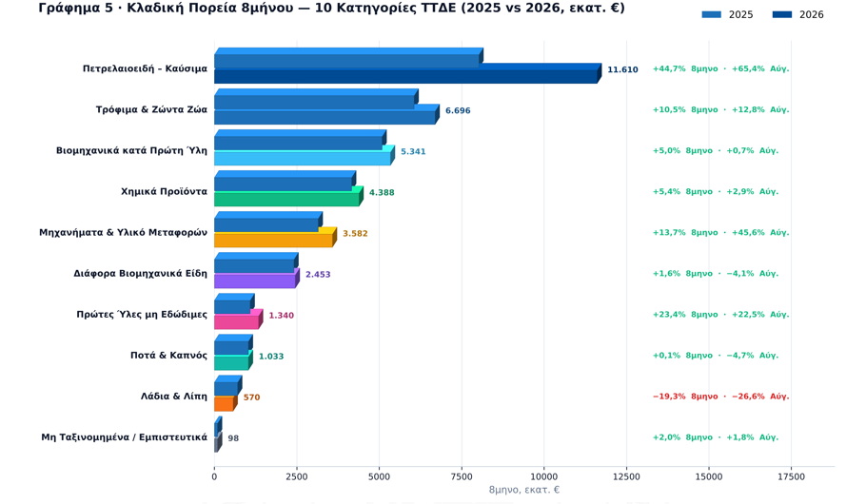Select the 2025 legend label

[740, 15]
